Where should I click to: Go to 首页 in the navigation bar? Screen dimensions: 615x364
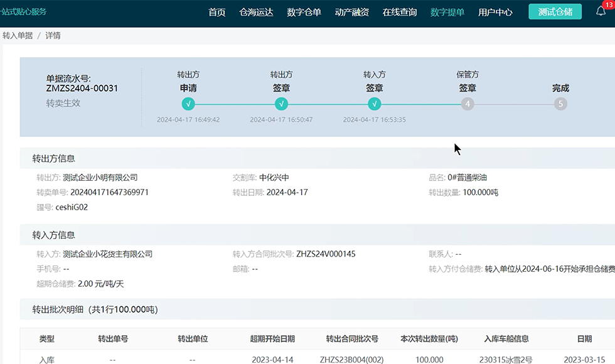coord(217,12)
